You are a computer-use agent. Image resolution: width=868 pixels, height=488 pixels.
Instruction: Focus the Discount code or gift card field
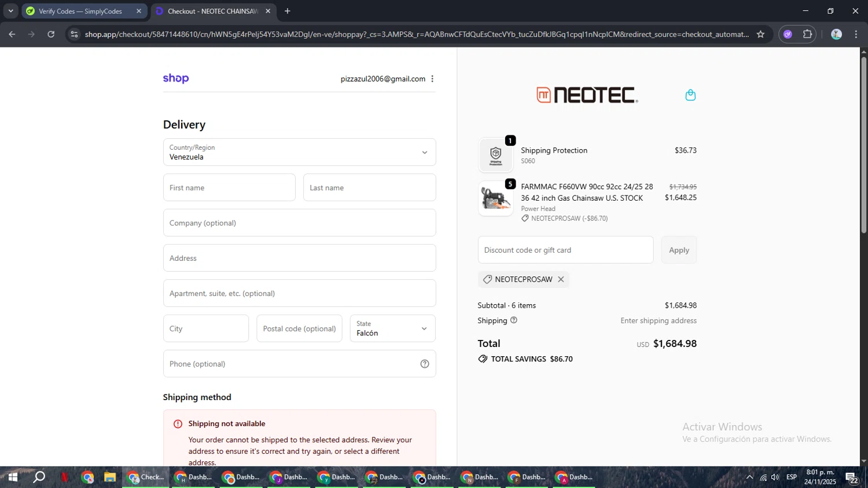point(565,250)
